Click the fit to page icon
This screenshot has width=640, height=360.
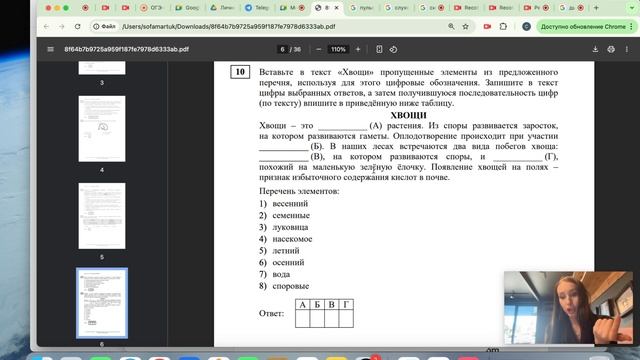click(x=379, y=49)
